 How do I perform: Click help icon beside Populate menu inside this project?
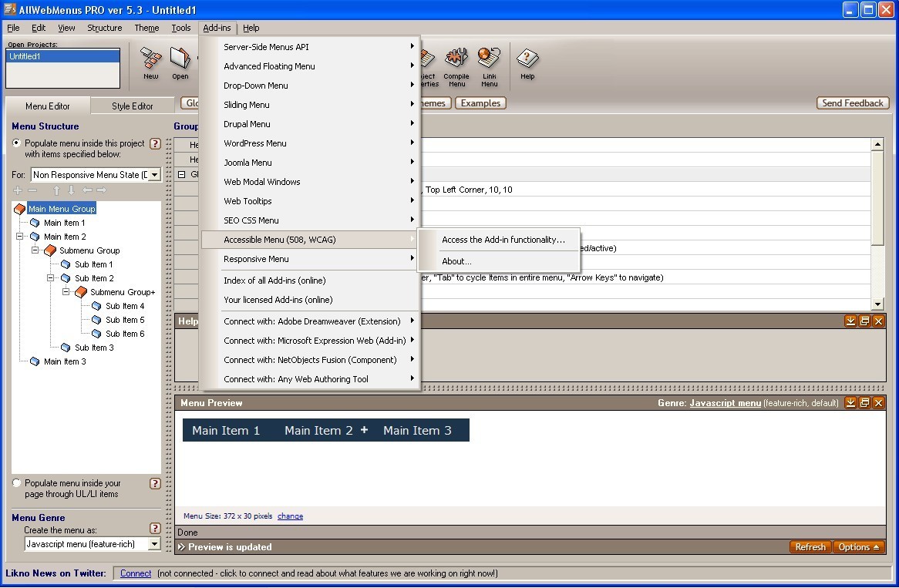[155, 143]
